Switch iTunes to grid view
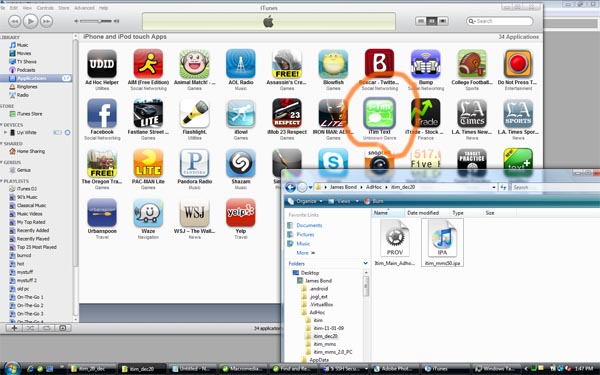600x375 pixels. (432, 21)
